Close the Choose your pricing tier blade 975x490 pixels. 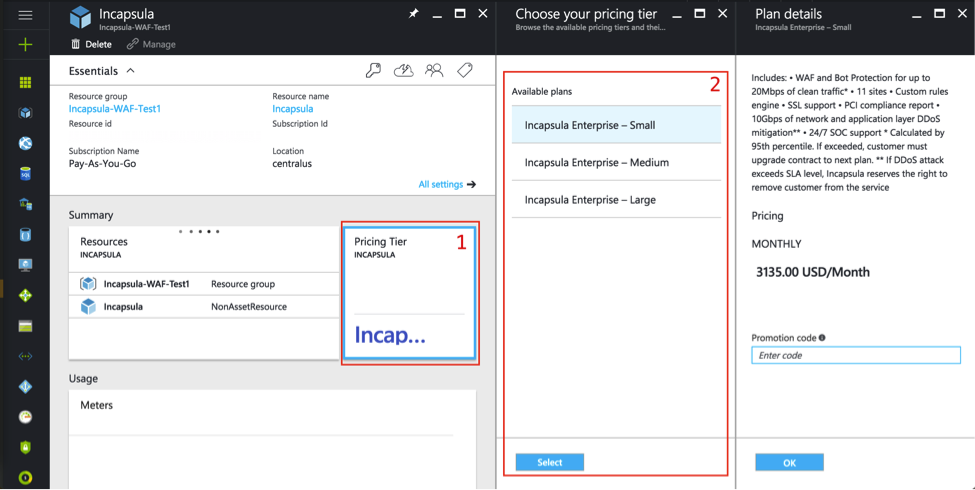point(723,14)
